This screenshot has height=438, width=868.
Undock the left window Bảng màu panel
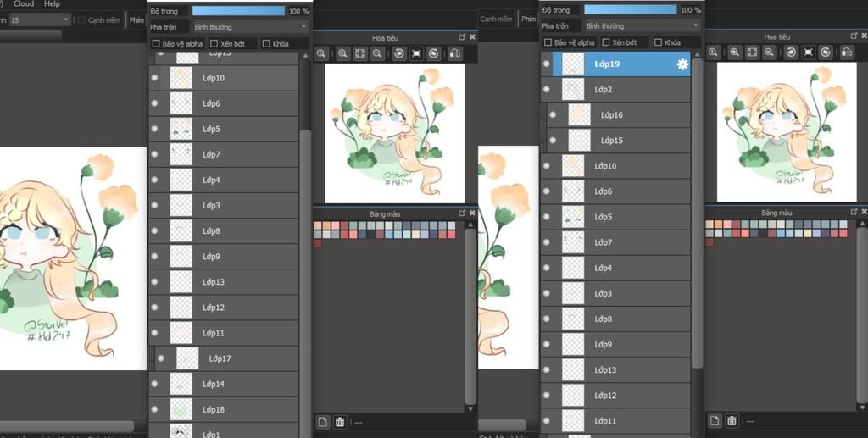[x=462, y=213]
